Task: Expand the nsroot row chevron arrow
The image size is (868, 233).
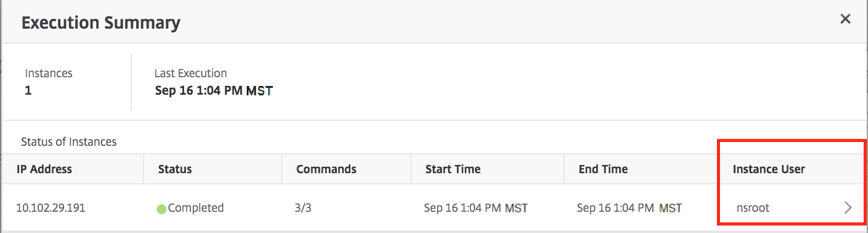Action: tap(848, 208)
